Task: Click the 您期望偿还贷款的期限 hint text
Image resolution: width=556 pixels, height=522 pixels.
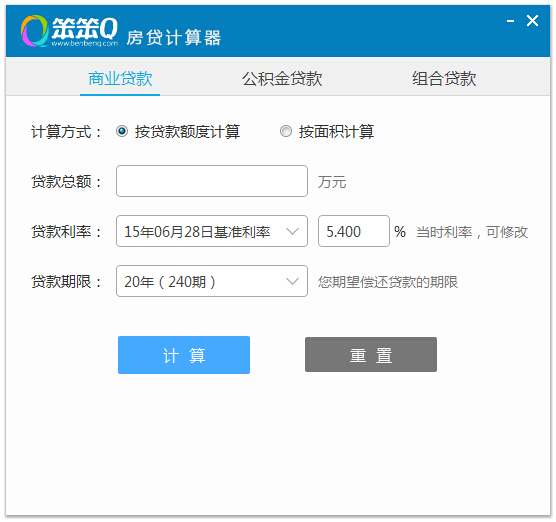Action: pyautogui.click(x=388, y=282)
